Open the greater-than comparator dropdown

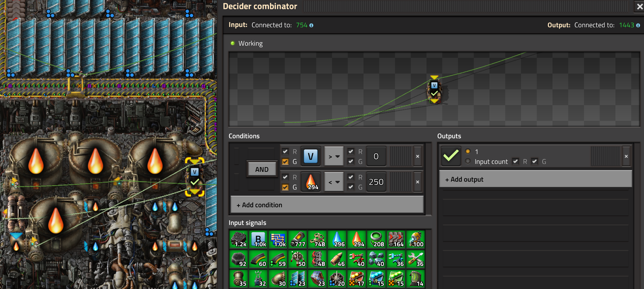[x=334, y=156]
